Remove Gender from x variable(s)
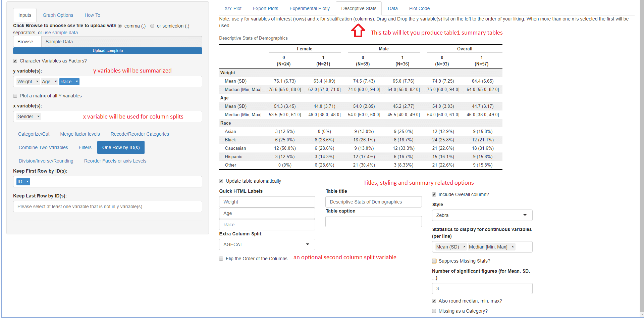The image size is (644, 319). [x=39, y=117]
